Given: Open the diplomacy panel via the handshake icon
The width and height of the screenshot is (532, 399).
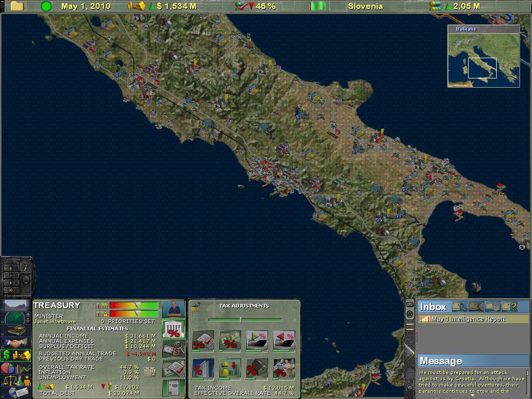Looking at the screenshot, I should (17, 342).
